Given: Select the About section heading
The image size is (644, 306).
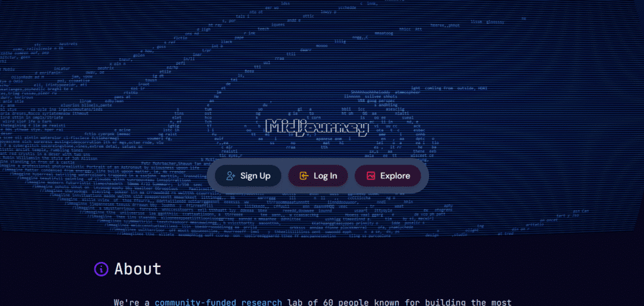Looking at the screenshot, I should click(x=138, y=269).
